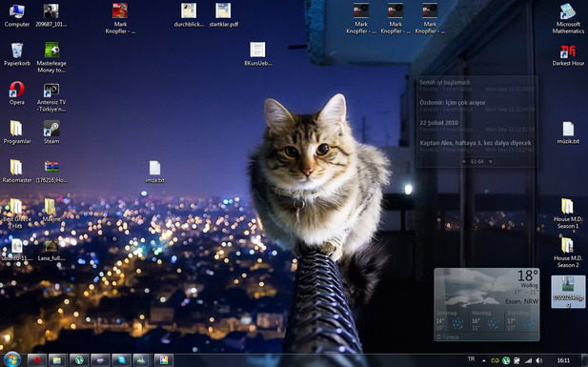Open House M.D. Season 1 folder
Image resolution: width=588 pixels, height=367 pixels.
tap(568, 214)
